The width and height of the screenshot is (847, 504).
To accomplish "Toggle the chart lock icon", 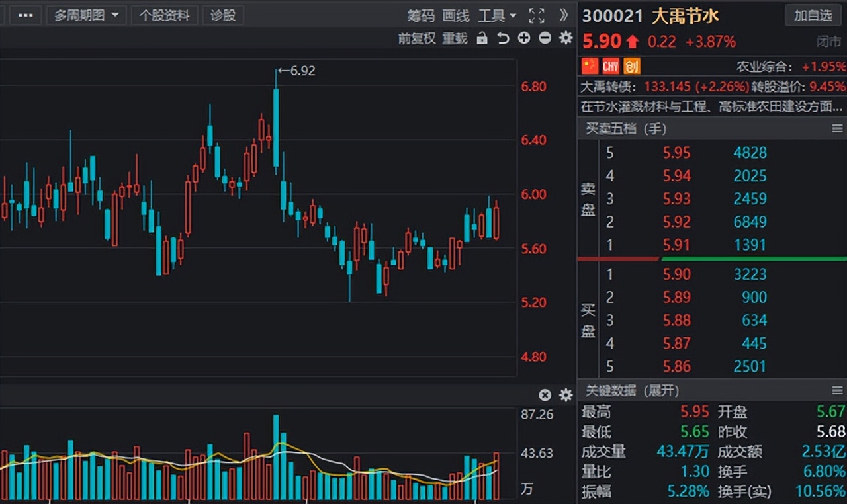I will point(481,38).
